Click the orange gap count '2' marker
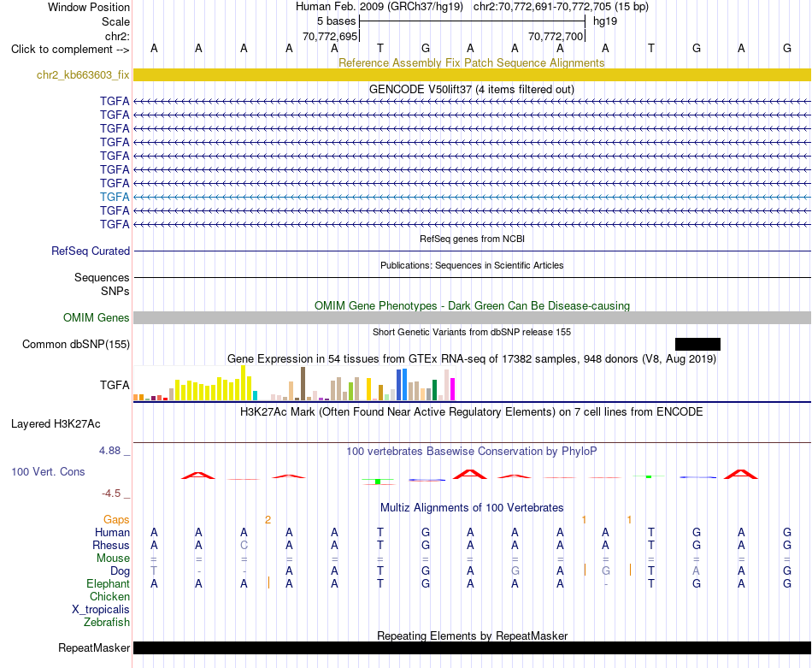 [x=268, y=520]
